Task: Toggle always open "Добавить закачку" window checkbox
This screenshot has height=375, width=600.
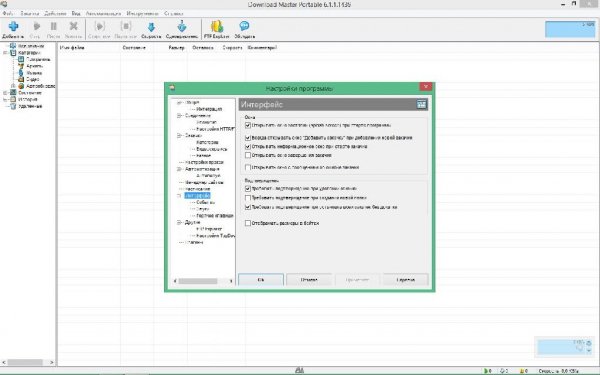Action: (x=248, y=137)
